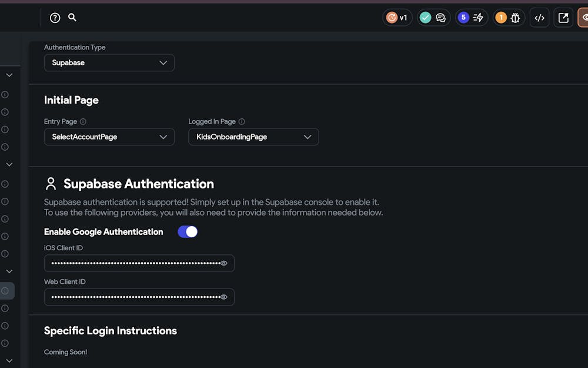Click the info icon beside Logged In Page
588x368 pixels.
click(242, 122)
